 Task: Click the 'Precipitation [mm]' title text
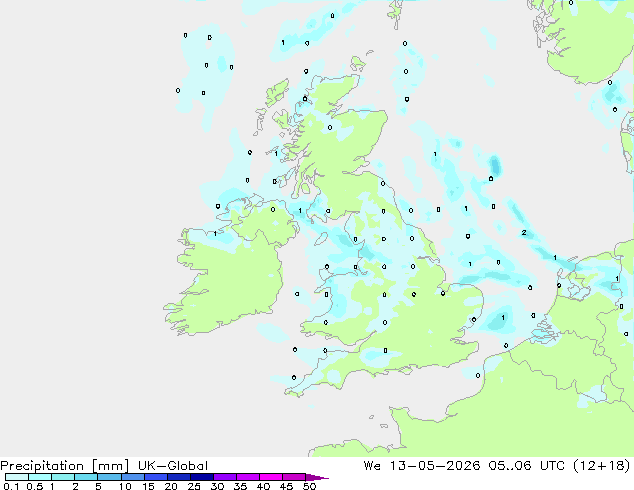[x=65, y=466]
